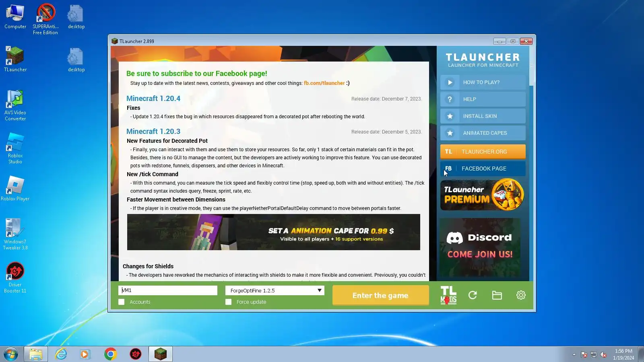Screen dimensions: 644x362
Task: Show hidden system tray icons
Action: point(574,354)
